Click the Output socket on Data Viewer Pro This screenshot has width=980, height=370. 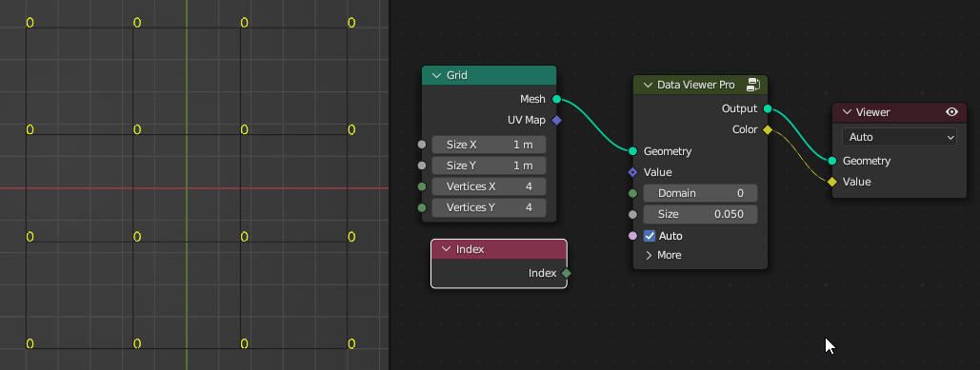click(768, 108)
